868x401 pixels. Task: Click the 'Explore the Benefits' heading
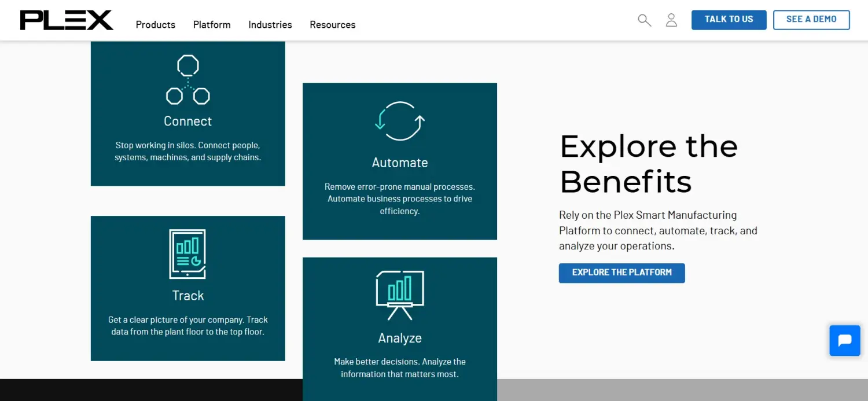coord(649,164)
